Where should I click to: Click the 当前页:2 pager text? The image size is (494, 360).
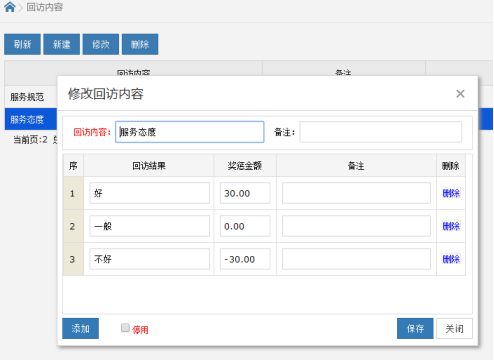pos(30,140)
